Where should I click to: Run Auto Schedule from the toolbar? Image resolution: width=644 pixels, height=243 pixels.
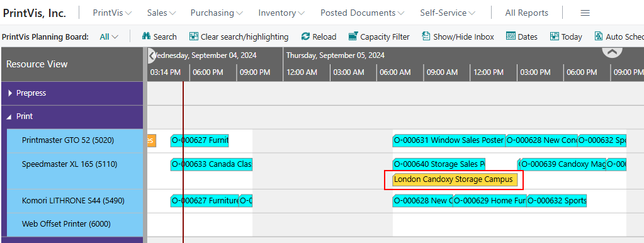coord(619,37)
